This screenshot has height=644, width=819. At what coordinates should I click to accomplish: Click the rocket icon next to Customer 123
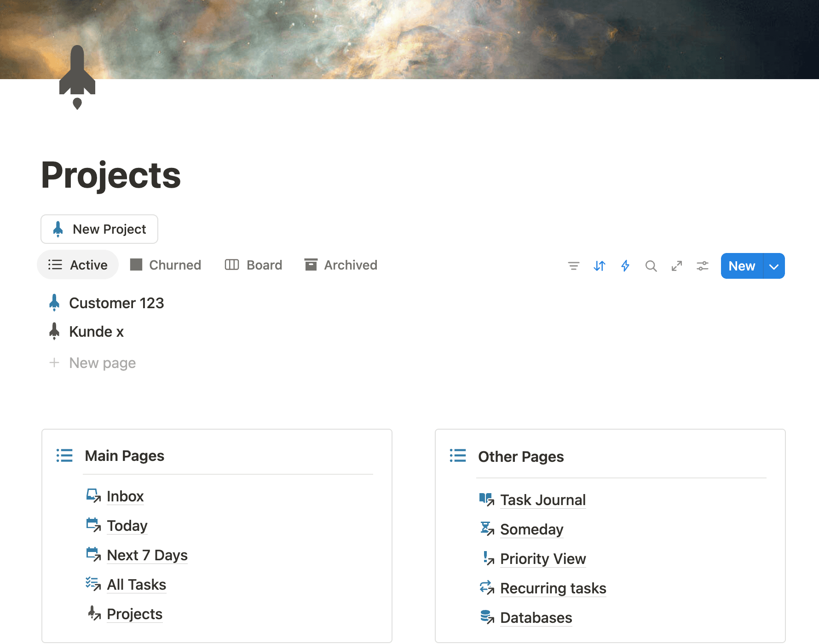tap(55, 303)
